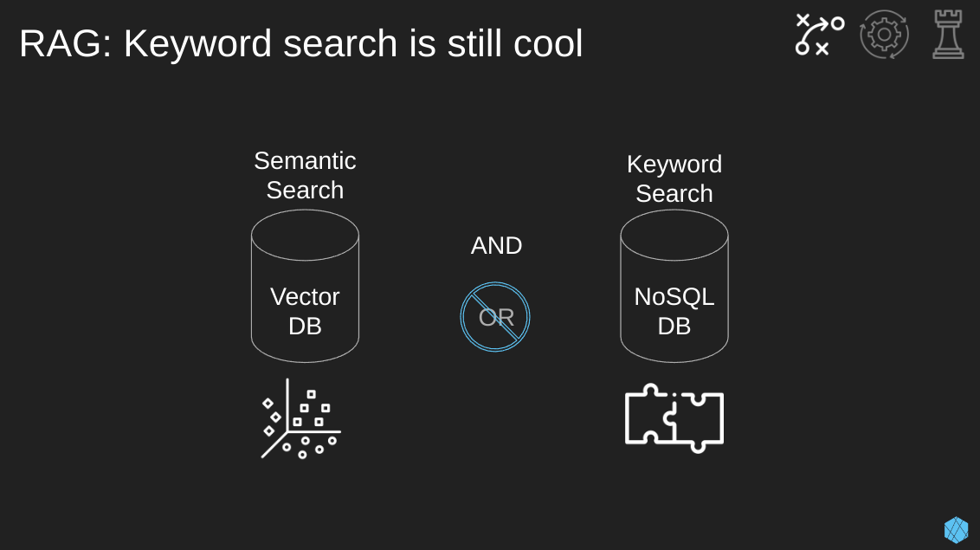980x550 pixels.
Task: Click the top ellipse of Vector DB cylinder
Action: click(305, 235)
